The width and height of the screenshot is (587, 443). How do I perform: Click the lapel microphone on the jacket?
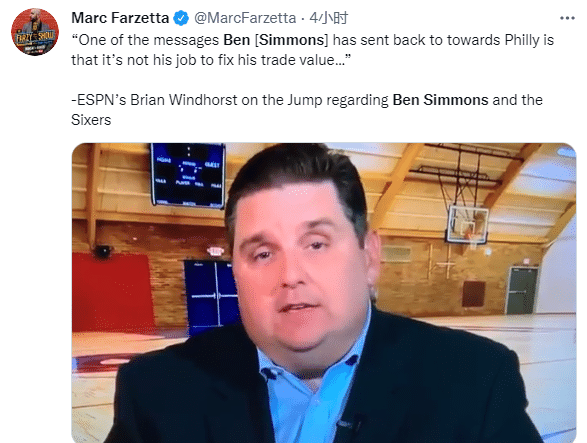pyautogui.click(x=353, y=424)
